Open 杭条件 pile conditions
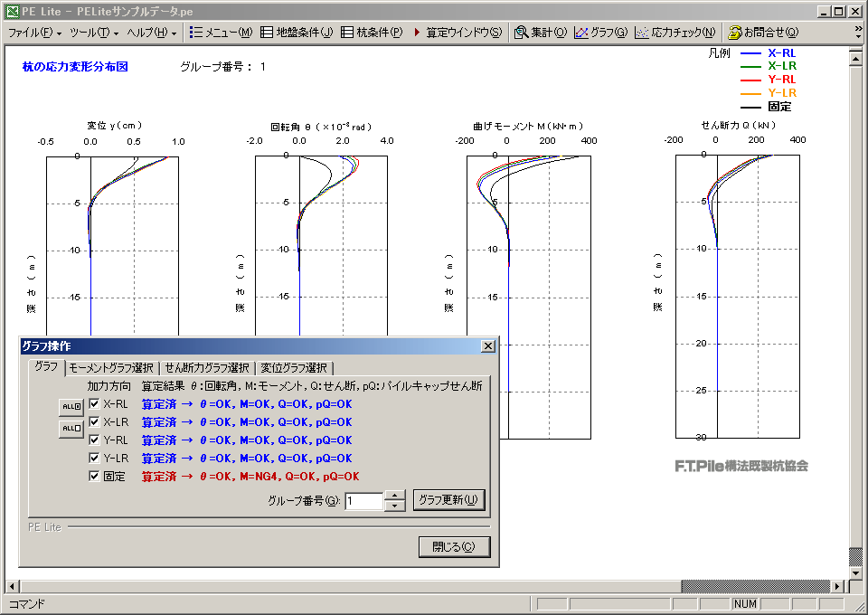The image size is (868, 615). [372, 33]
